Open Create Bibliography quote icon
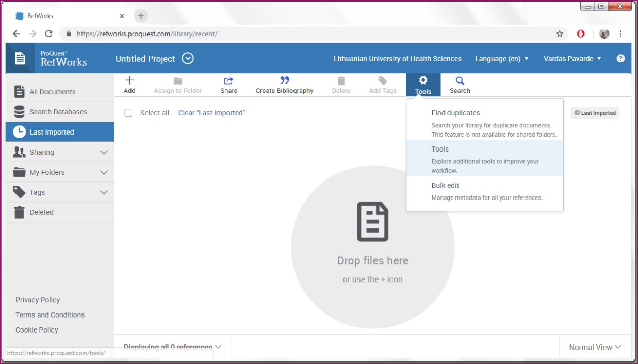Image resolution: width=638 pixels, height=364 pixels. click(x=284, y=80)
